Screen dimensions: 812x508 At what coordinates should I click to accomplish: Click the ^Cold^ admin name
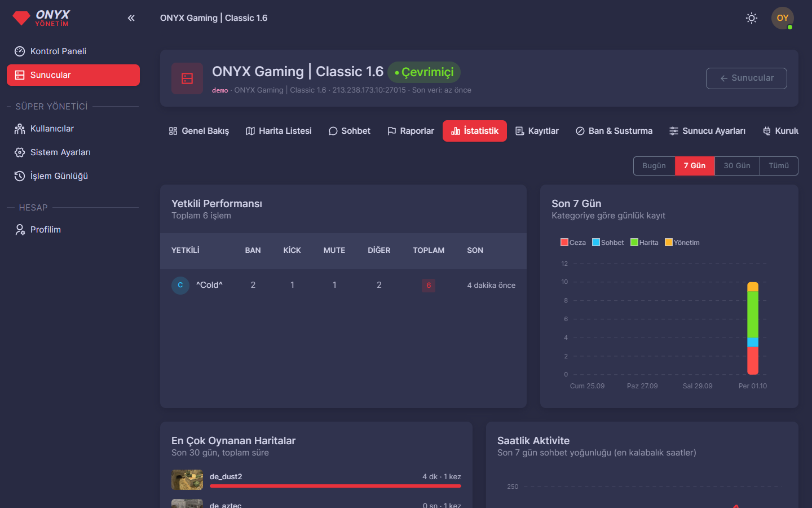209,285
